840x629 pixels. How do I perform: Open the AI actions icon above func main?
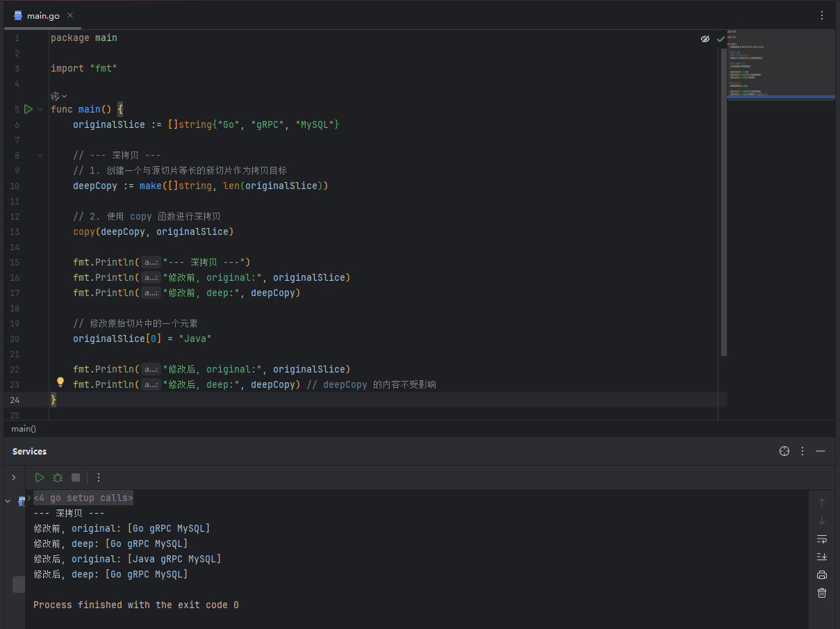56,96
